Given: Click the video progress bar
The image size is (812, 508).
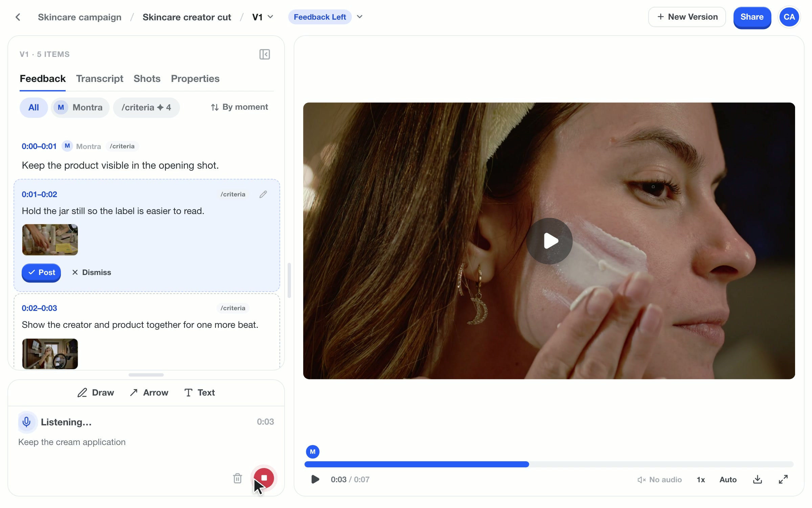Looking at the screenshot, I should [x=549, y=464].
